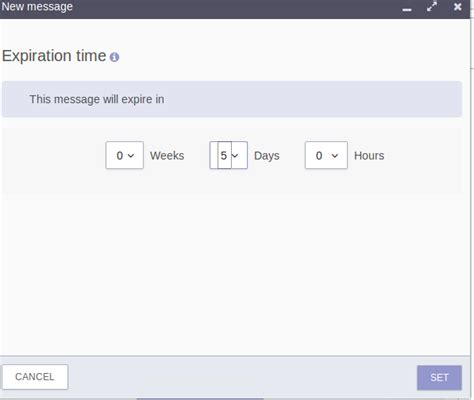The height and width of the screenshot is (400, 474).
Task: Click the 'Days' label
Action: pos(267,156)
